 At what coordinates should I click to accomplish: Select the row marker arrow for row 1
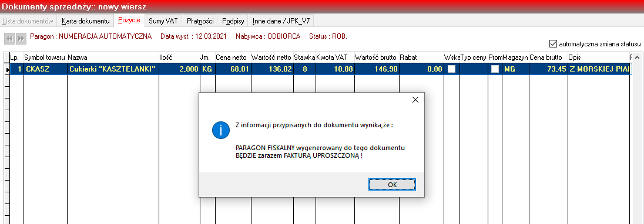click(6, 70)
